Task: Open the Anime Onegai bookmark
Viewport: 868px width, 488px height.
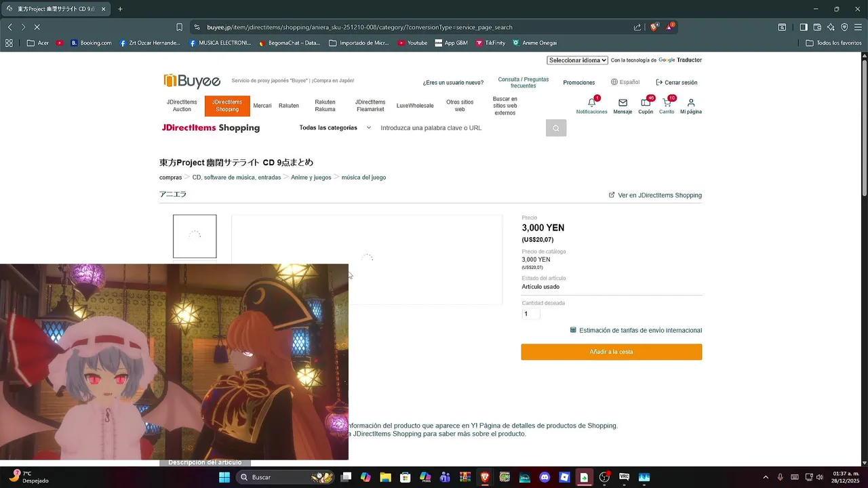Action: point(534,43)
